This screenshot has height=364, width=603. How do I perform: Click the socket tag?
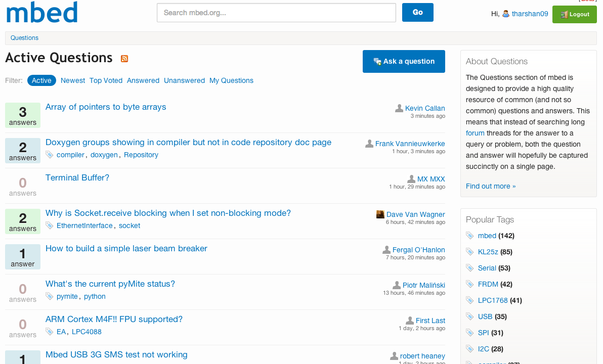[x=129, y=225]
